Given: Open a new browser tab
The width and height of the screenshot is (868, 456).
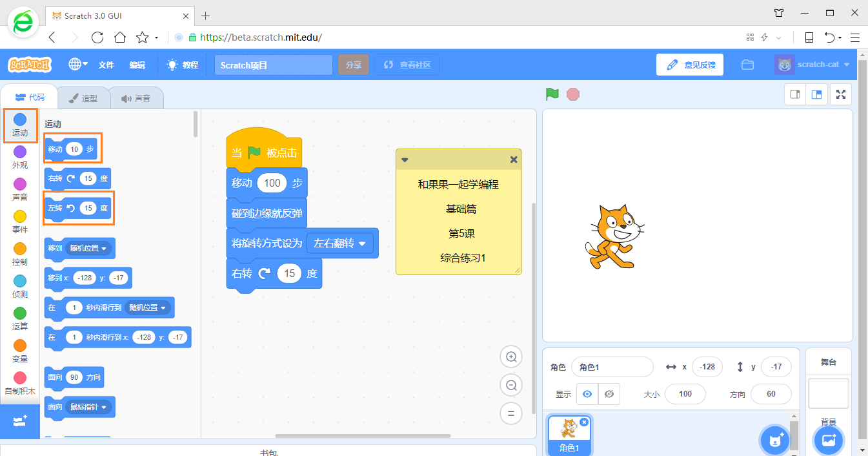Looking at the screenshot, I should tap(206, 15).
